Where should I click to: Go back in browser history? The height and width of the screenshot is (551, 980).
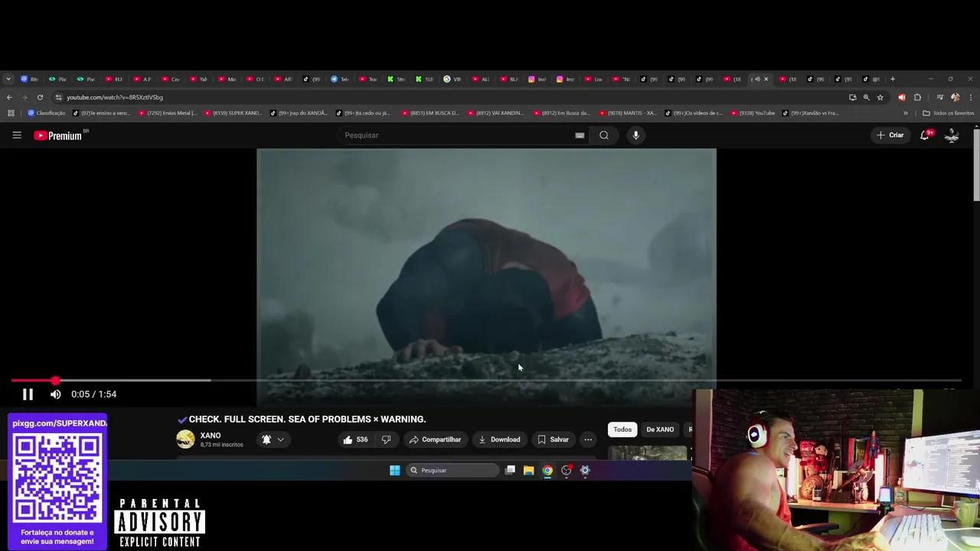[x=9, y=97]
